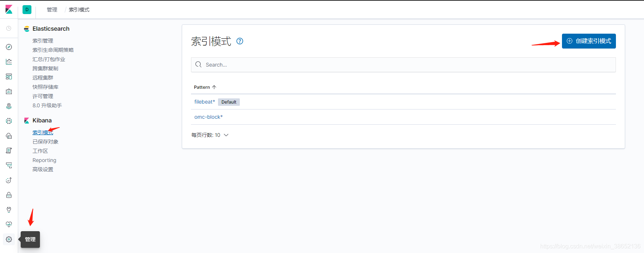Go to 远程集群

[x=43, y=78]
